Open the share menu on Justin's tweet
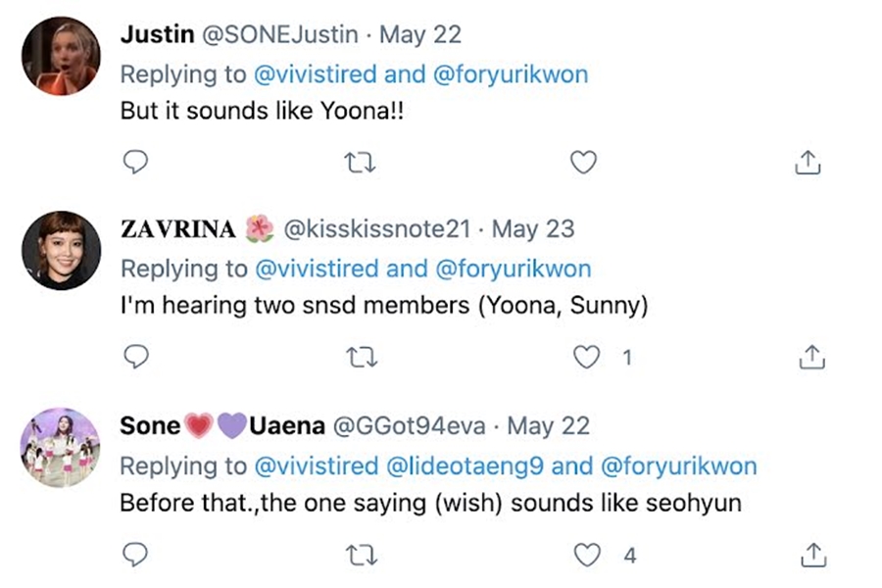Screen dimensions: 882x588 808,162
